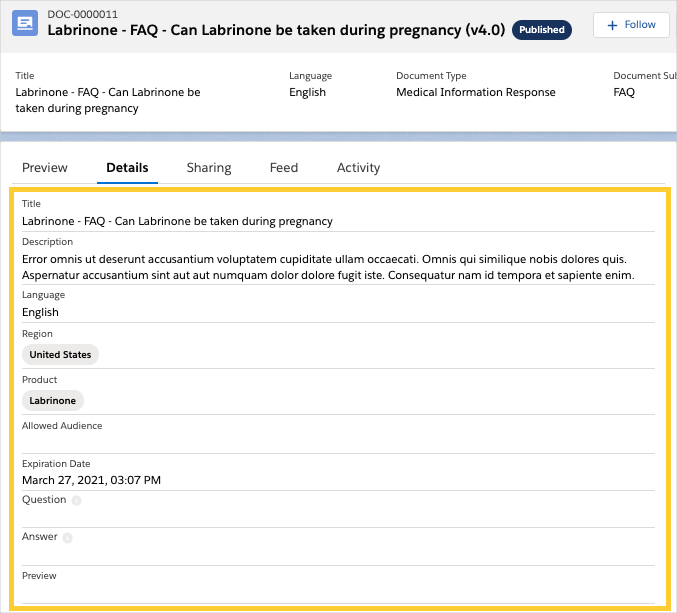Screen dimensions: 677x613
Task: Click the English language value in Details
Action: click(40, 312)
